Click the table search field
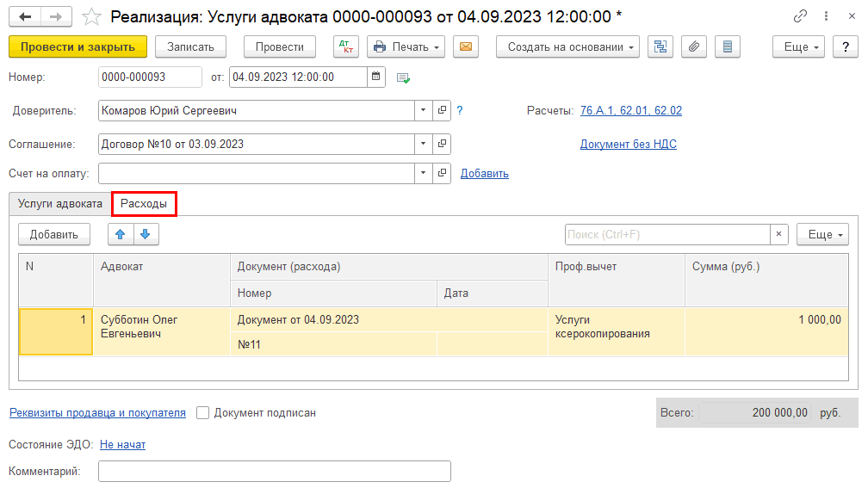The width and height of the screenshot is (868, 488). [666, 234]
